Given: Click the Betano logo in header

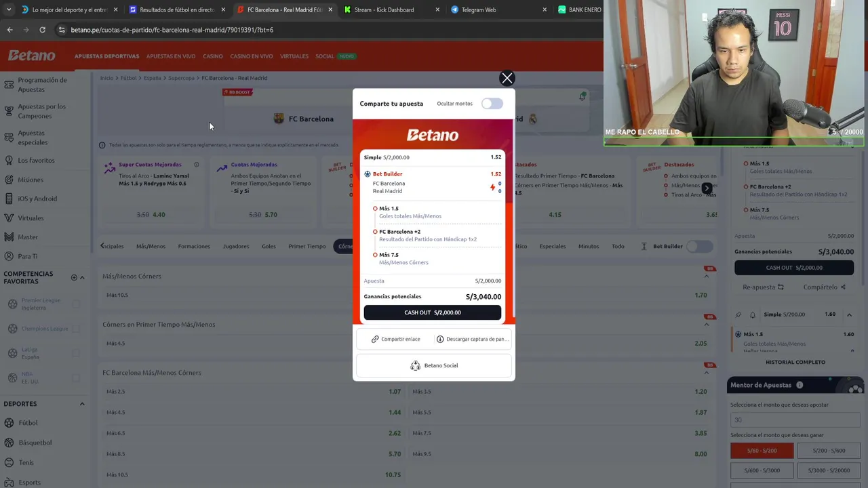Looking at the screenshot, I should point(31,56).
